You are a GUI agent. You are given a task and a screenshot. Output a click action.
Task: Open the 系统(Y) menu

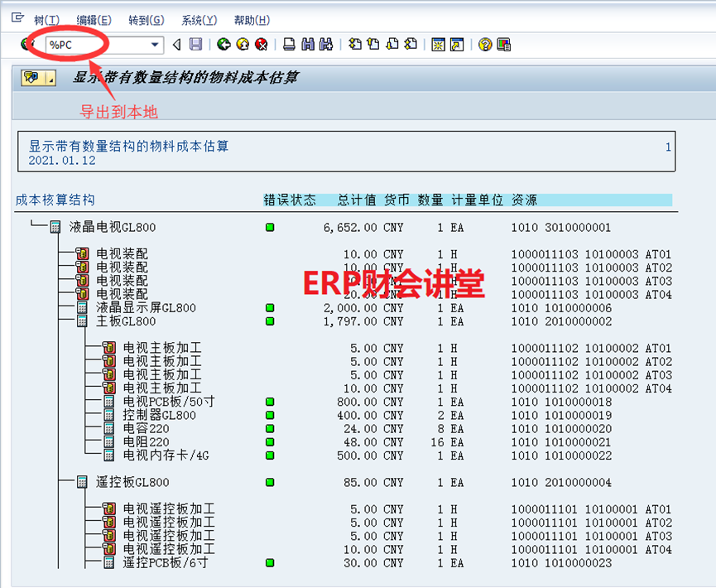click(x=199, y=20)
